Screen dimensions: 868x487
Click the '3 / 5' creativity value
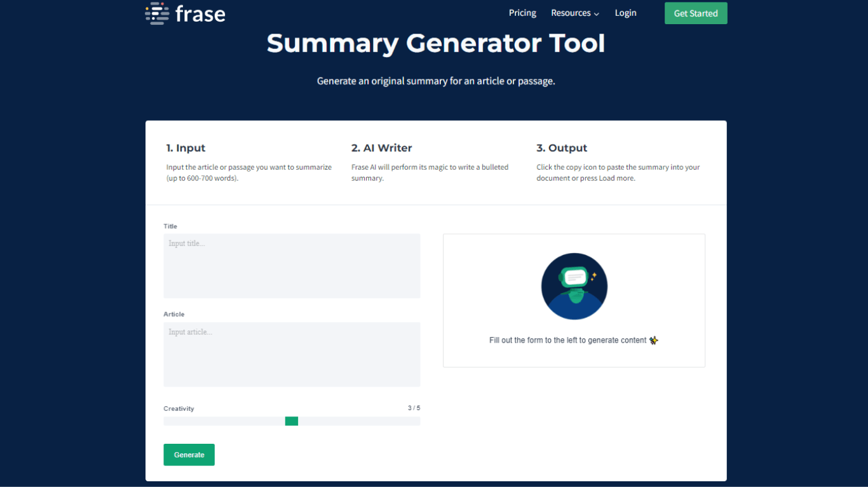pos(414,408)
